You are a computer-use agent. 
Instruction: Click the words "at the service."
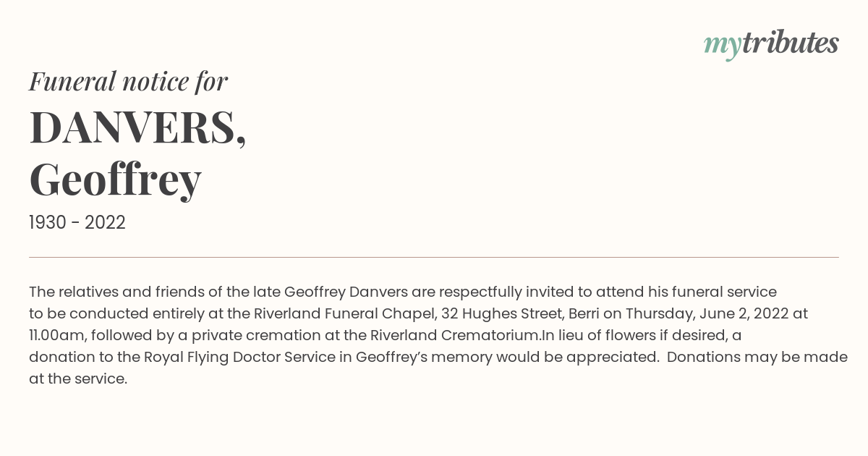point(78,379)
